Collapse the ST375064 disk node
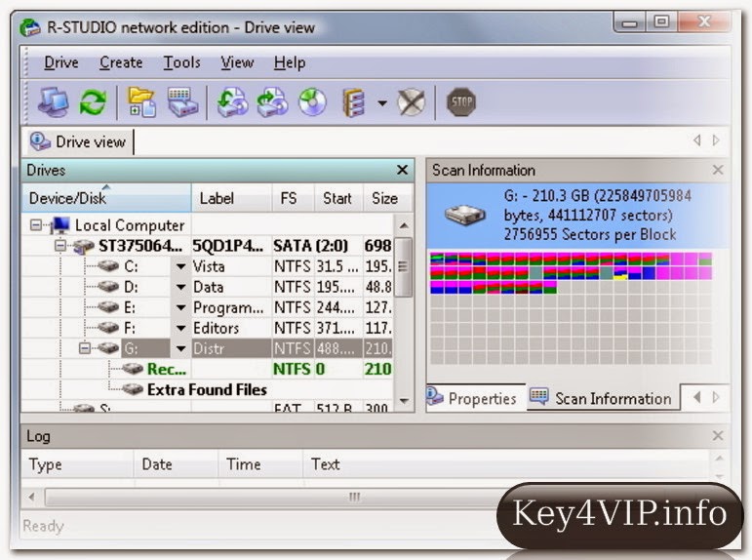 [60, 246]
